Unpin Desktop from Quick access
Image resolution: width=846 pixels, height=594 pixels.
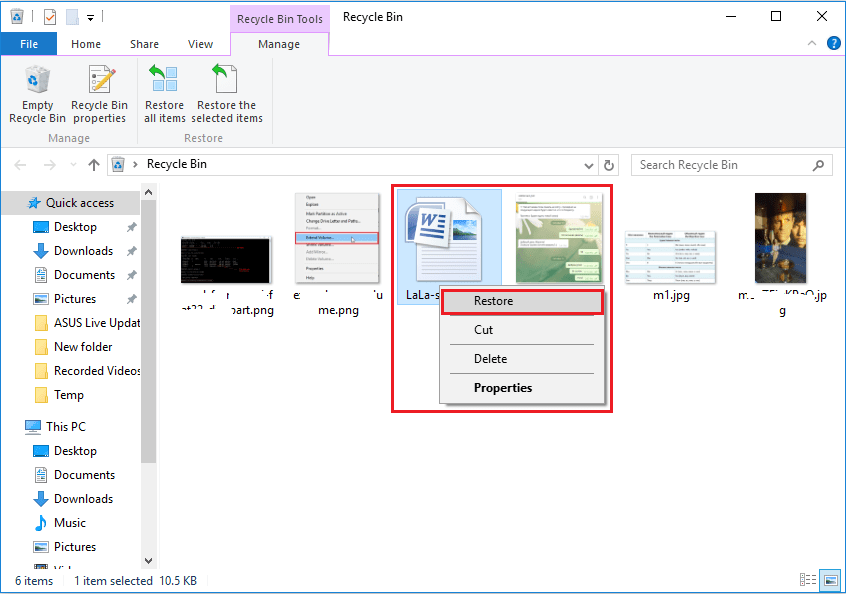click(131, 227)
